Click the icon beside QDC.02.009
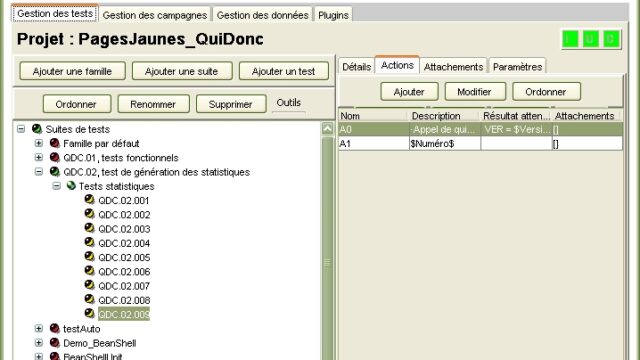The width and height of the screenshot is (640, 360). tap(89, 314)
